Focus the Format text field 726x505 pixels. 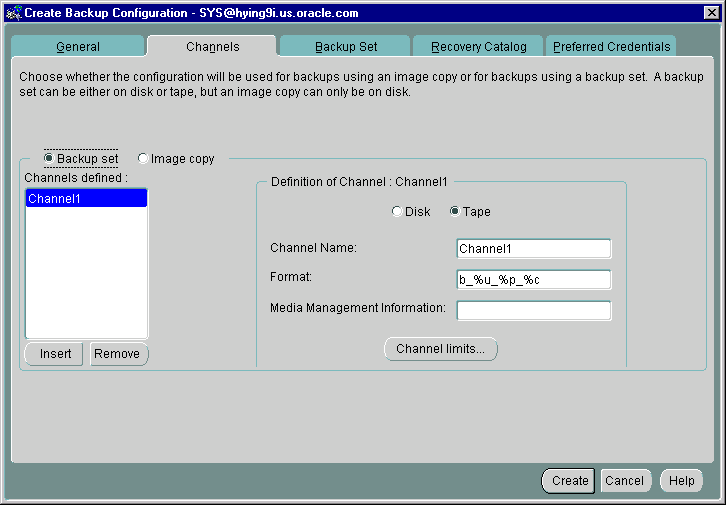point(533,280)
